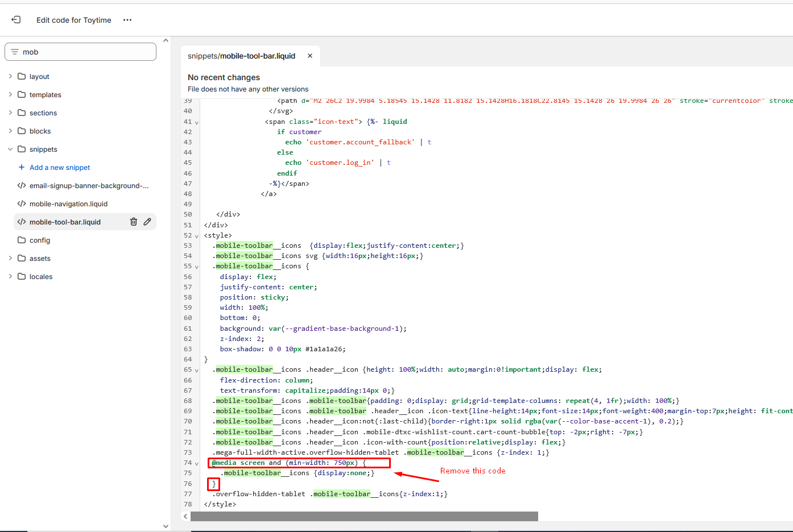Image resolution: width=793 pixels, height=532 pixels.
Task: Click sidebar scroll down arrow
Action: point(166,526)
